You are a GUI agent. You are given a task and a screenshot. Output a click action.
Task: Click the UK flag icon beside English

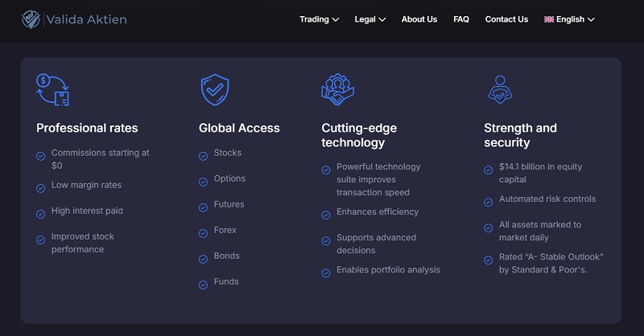549,19
